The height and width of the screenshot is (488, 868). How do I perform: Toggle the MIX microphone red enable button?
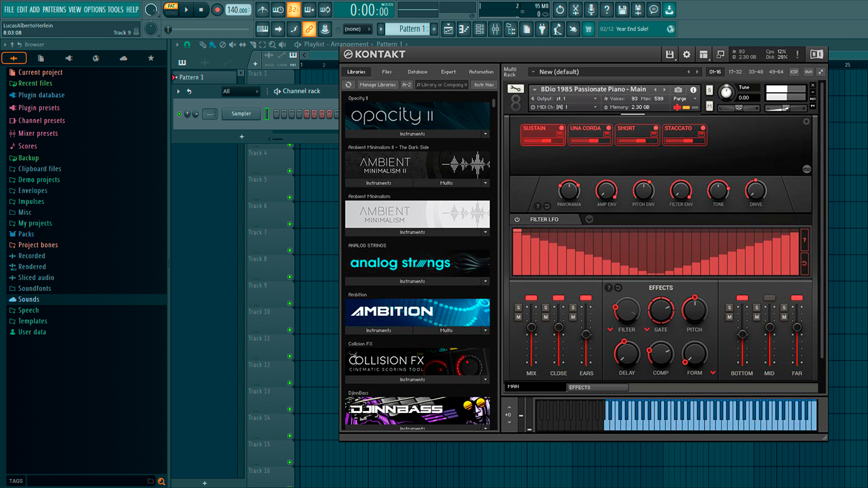point(531,298)
